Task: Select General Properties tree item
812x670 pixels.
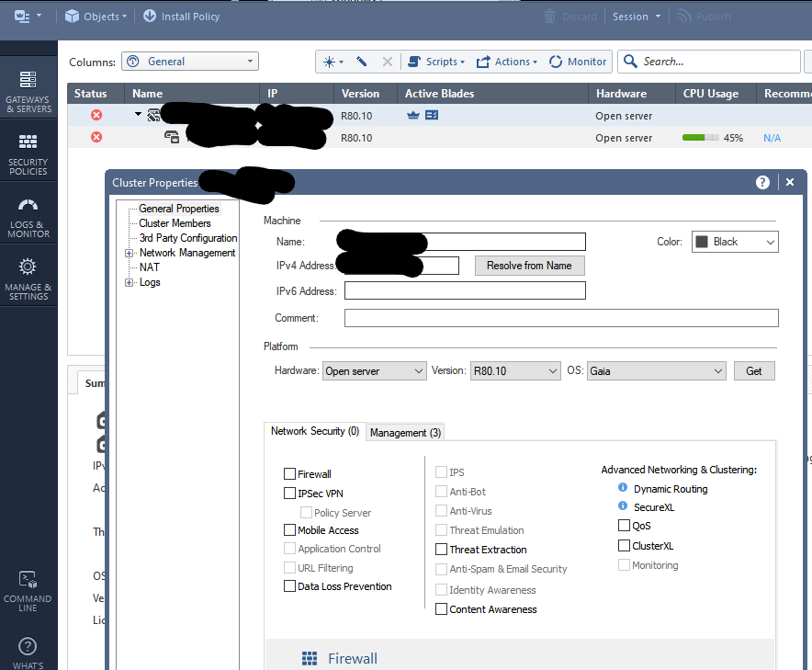Action: (179, 209)
